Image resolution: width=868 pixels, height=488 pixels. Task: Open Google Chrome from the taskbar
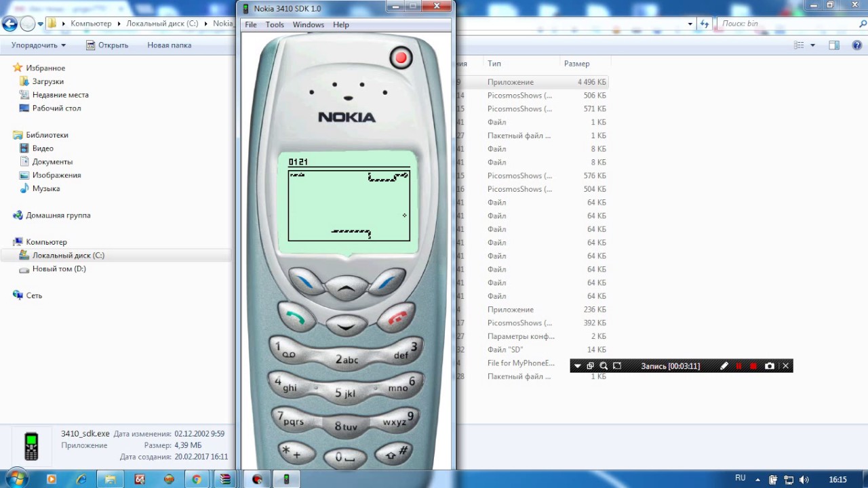click(196, 479)
